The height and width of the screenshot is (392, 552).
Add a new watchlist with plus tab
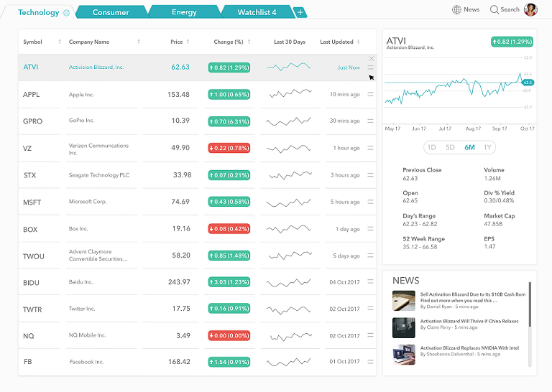click(300, 12)
